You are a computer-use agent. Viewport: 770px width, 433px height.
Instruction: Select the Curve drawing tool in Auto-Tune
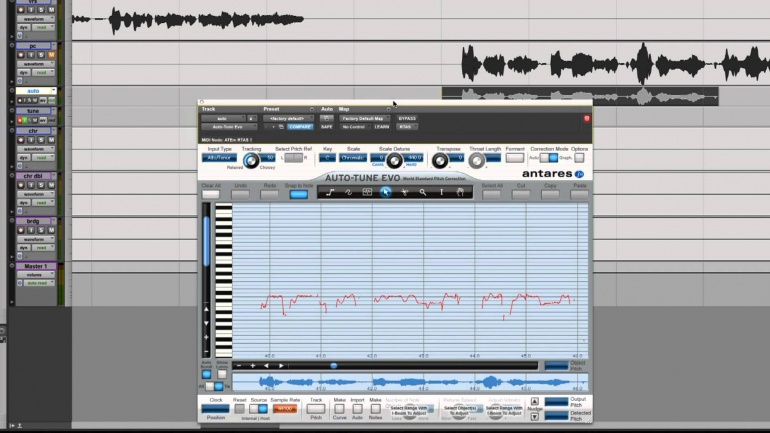pos(349,192)
